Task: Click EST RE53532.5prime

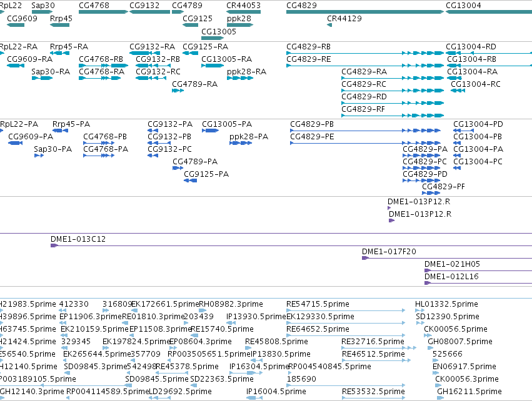Action: coord(374,398)
